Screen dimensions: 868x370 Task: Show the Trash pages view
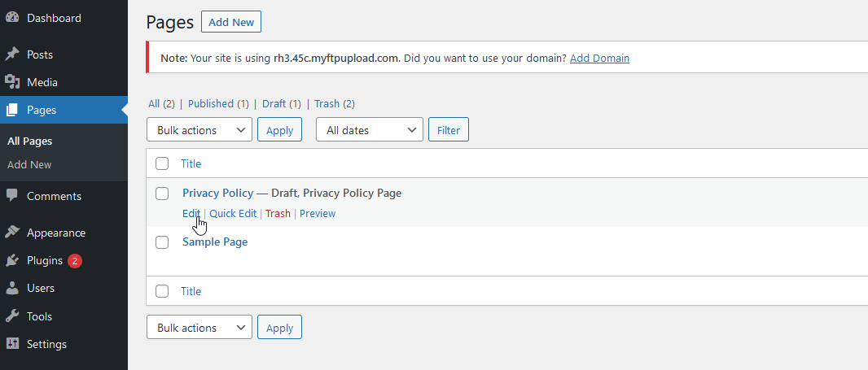(x=327, y=103)
